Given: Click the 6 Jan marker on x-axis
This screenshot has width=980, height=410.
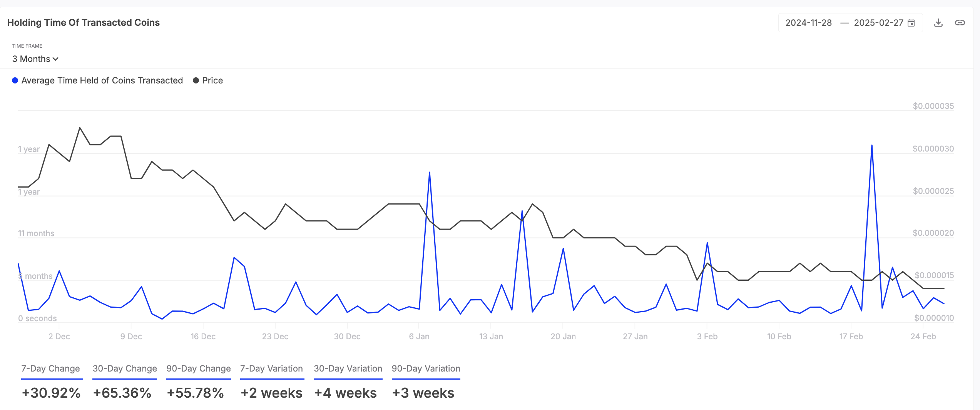Looking at the screenshot, I should (x=419, y=337).
